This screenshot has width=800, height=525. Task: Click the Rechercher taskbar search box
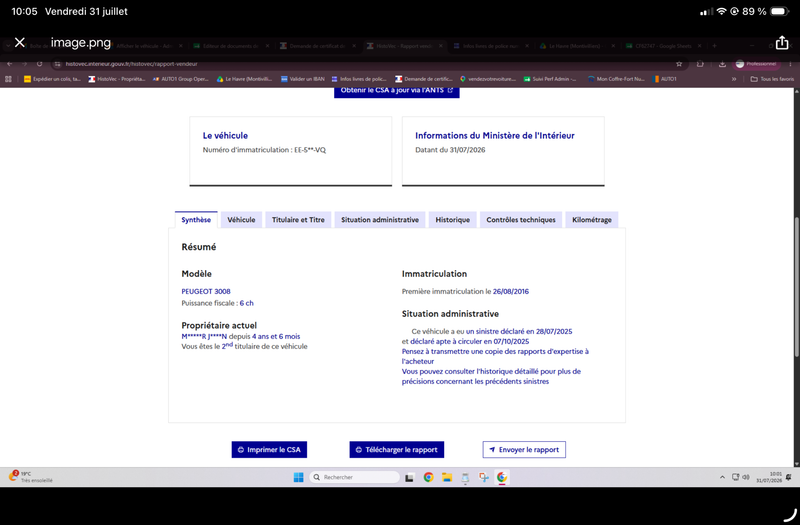coord(354,477)
